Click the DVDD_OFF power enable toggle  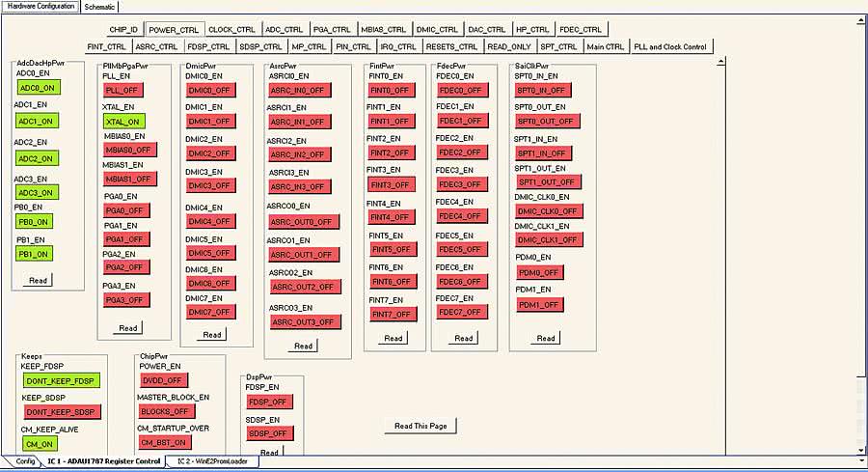[x=160, y=380]
